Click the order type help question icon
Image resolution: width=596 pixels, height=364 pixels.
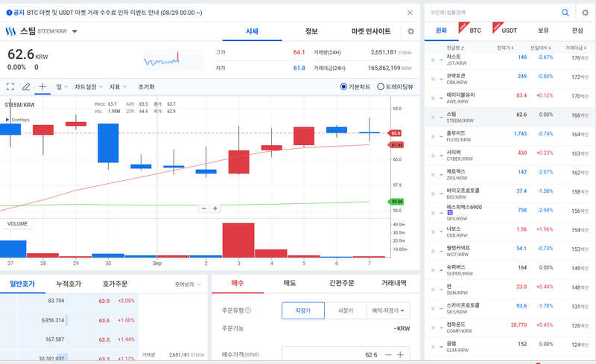point(248,310)
